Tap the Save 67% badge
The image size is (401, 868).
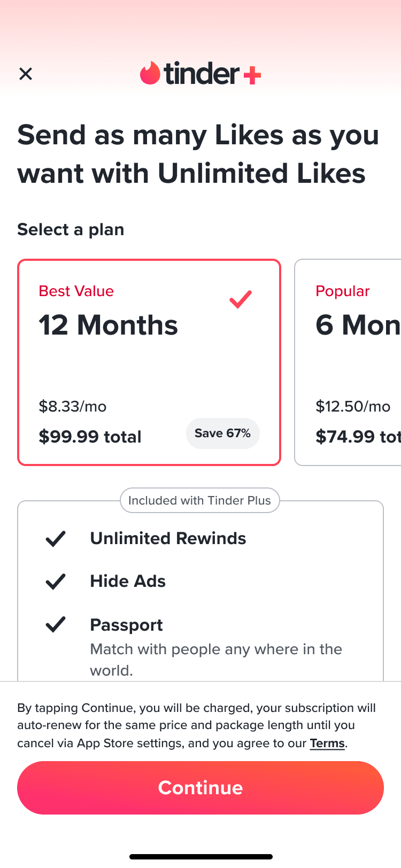(x=223, y=433)
